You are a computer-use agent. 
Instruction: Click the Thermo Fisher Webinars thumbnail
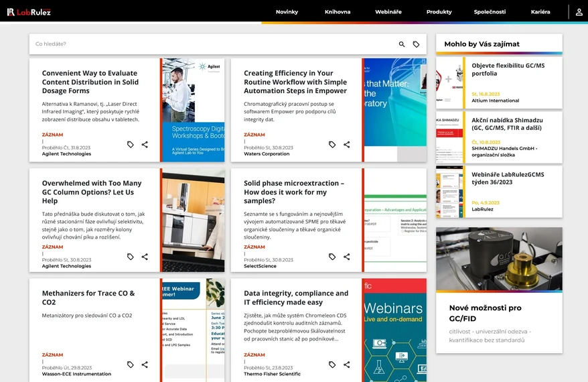395,330
